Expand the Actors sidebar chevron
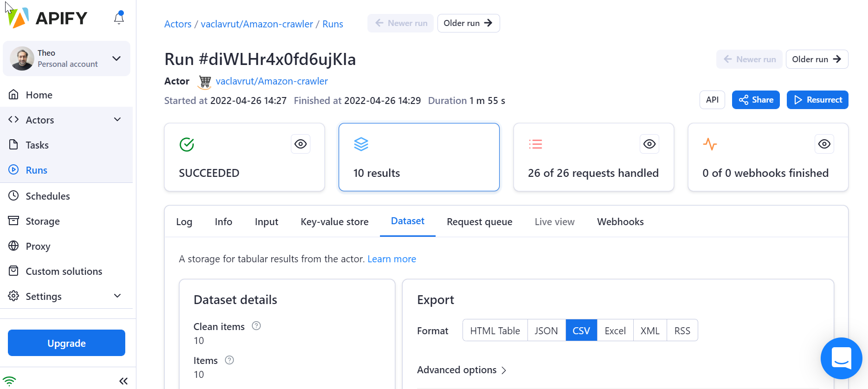Image resolution: width=868 pixels, height=389 pixels. click(x=117, y=120)
